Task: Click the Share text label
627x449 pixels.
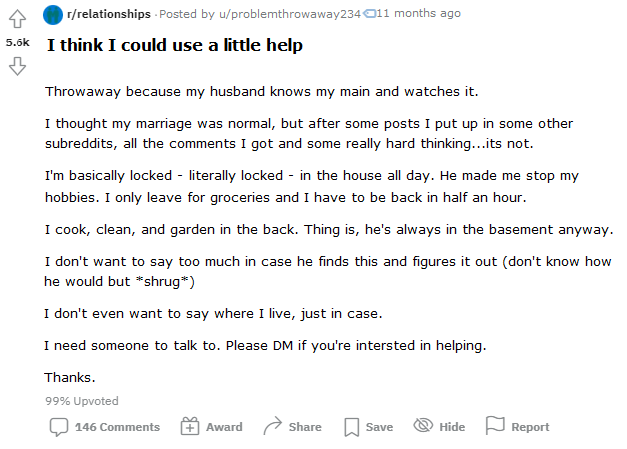Action: point(305,427)
